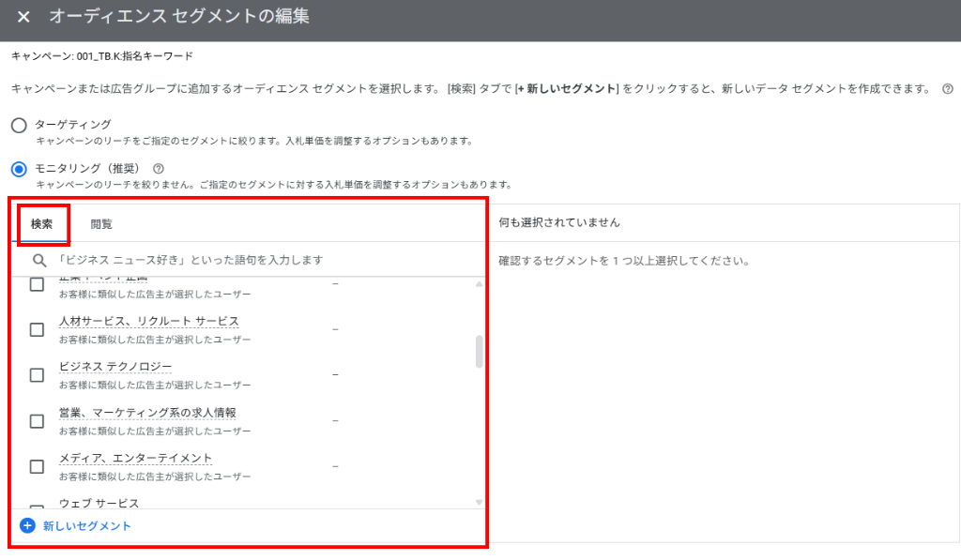The width and height of the screenshot is (961, 560).
Task: Click the scrollbar down arrow in segment list
Action: pos(480,503)
